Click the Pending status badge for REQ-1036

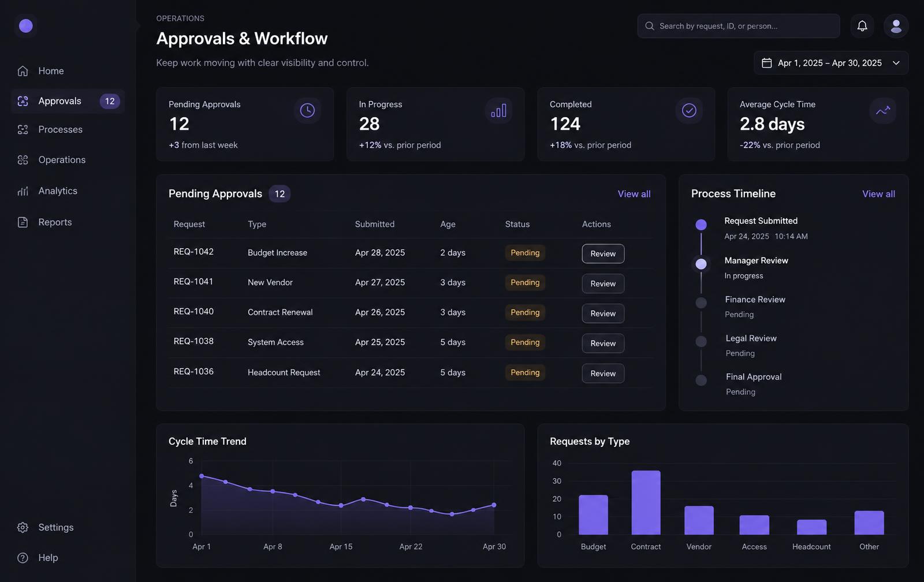525,373
